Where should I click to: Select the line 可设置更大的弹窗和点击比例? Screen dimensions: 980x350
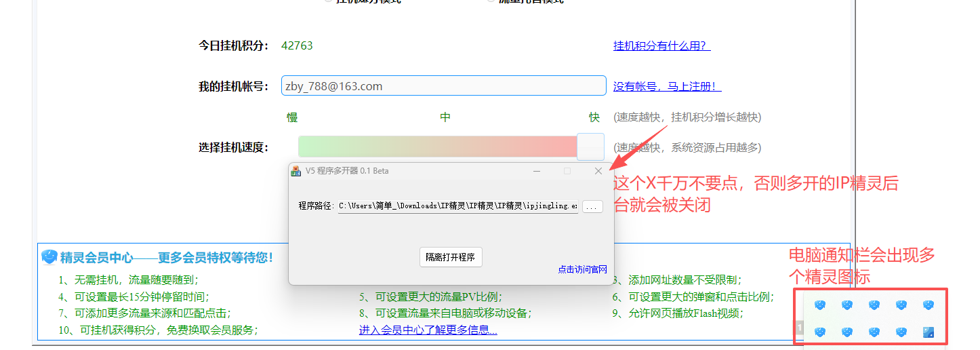click(692, 296)
